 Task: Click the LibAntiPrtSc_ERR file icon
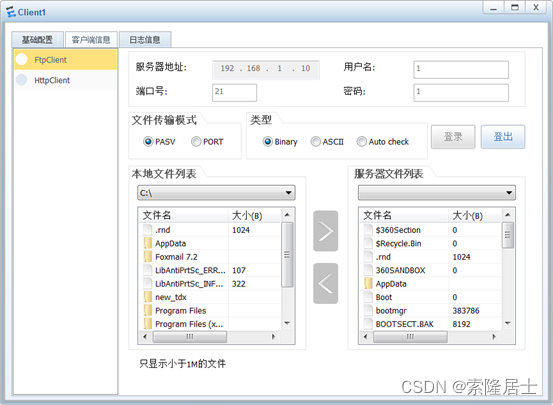(x=147, y=270)
